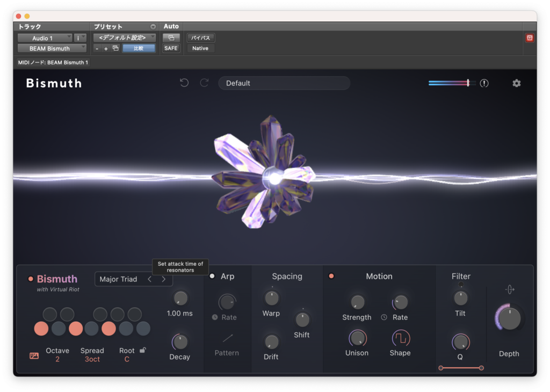Click the SAFE automation button
The height and width of the screenshot is (392, 550).
point(171,48)
